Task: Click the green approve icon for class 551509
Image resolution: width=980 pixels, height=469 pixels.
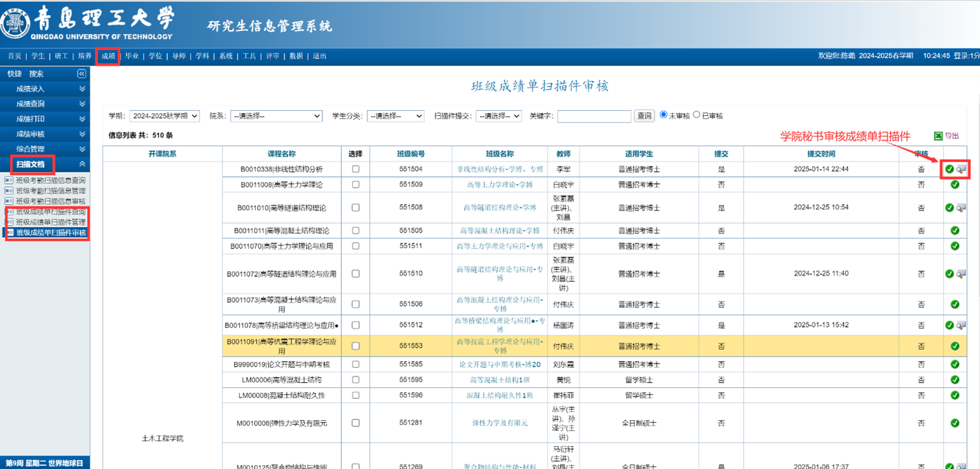Action: (x=955, y=185)
